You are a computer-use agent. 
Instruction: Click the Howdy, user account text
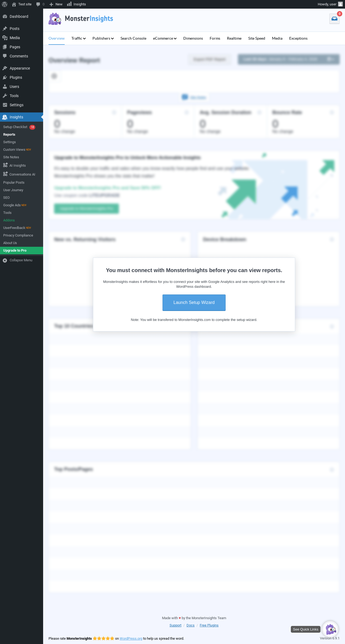(327, 4)
